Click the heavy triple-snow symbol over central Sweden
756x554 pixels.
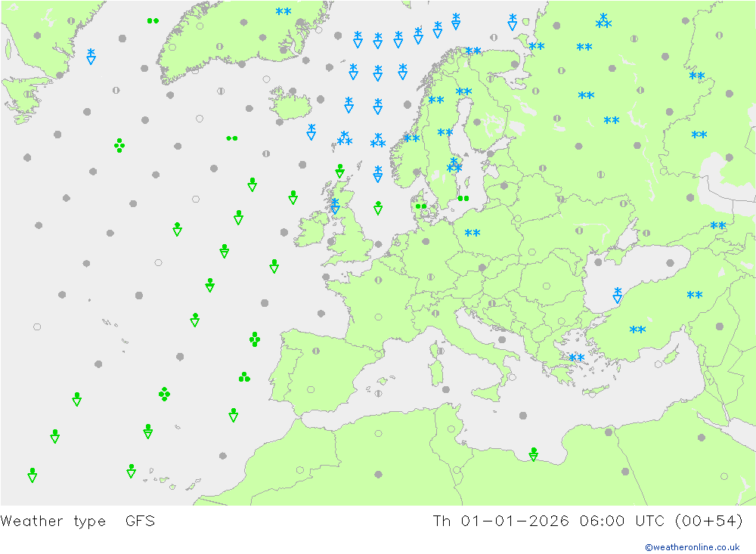pyautogui.click(x=454, y=165)
